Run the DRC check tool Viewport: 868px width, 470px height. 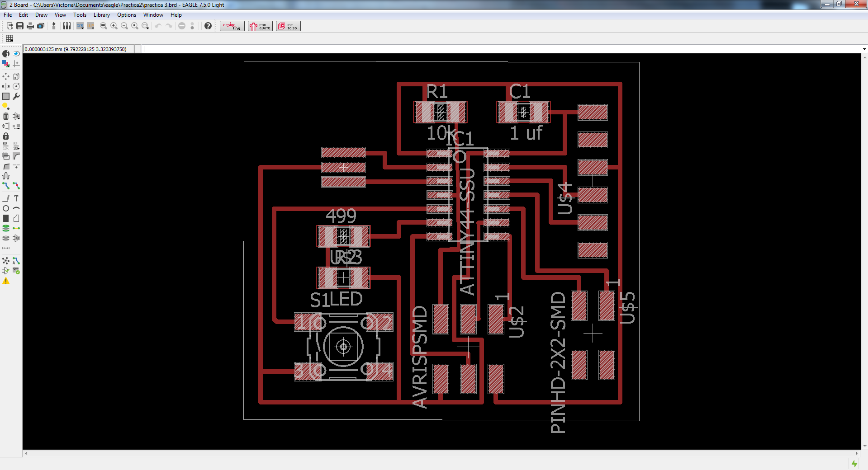[16, 271]
